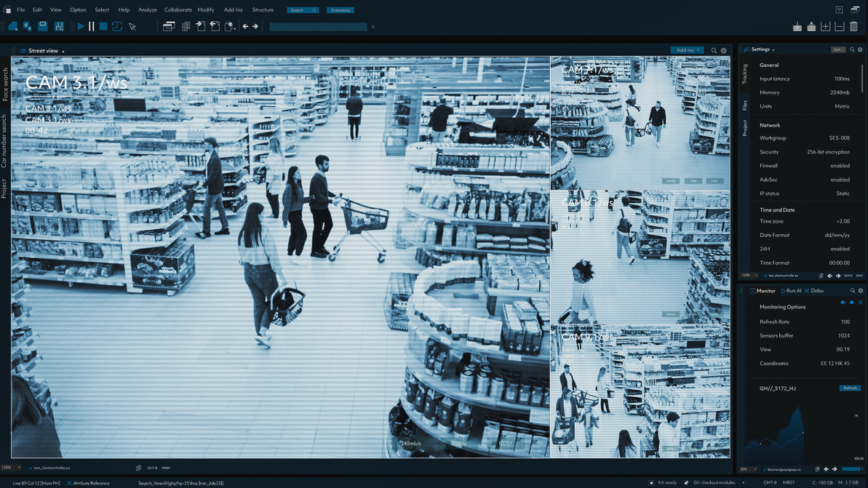The image size is (868, 488).
Task: Expand the Add-ins dropdown above the camera feed
Action: point(687,49)
